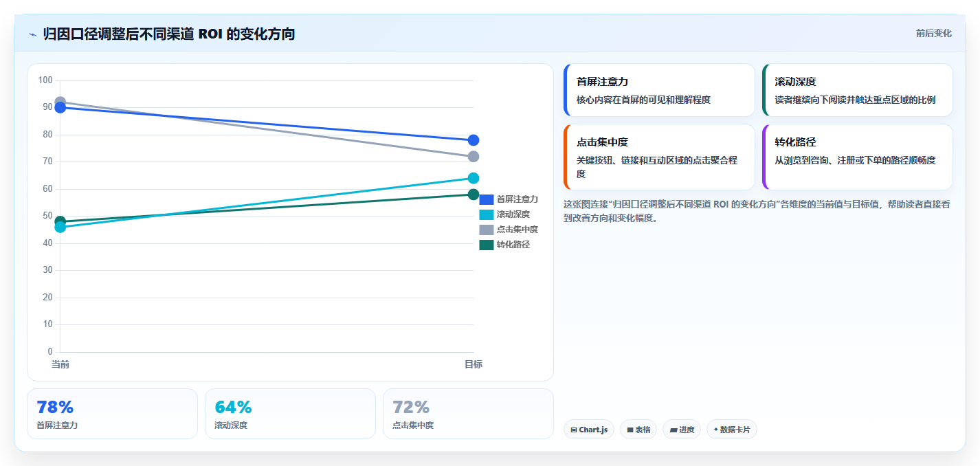This screenshot has height=466, width=980.
Task: Select the gray 点击集中度 point at 当前
Action: (60, 102)
